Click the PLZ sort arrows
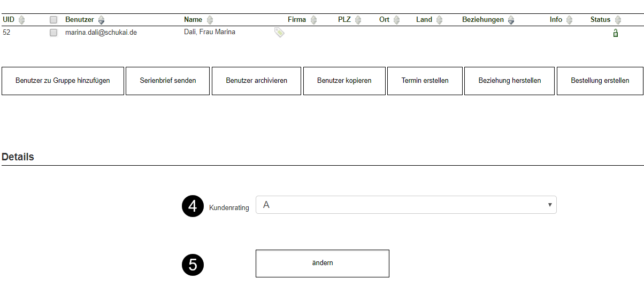The width and height of the screenshot is (644, 294). (358, 20)
